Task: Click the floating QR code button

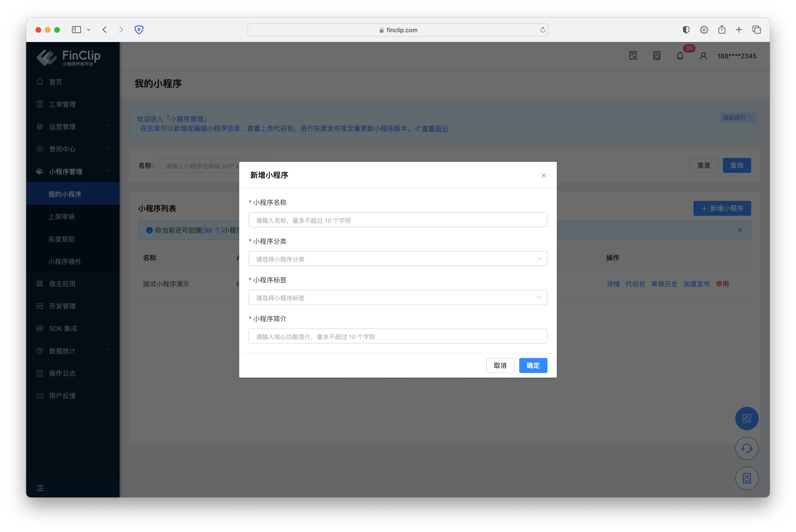Action: click(x=746, y=418)
